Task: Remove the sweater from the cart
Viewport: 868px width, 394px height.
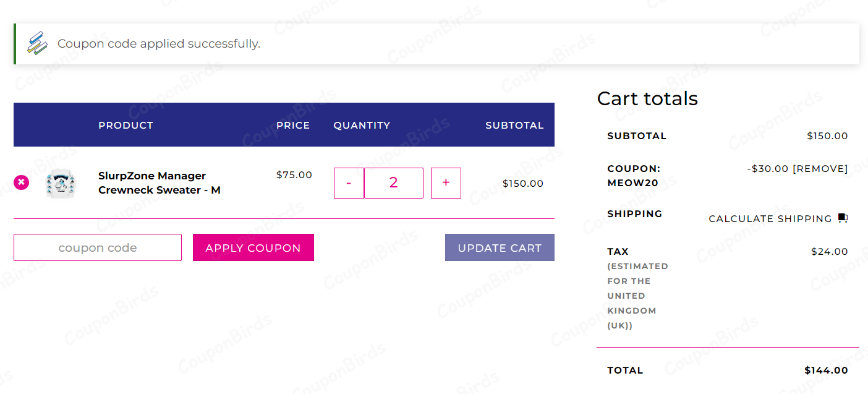Action: coord(21,182)
